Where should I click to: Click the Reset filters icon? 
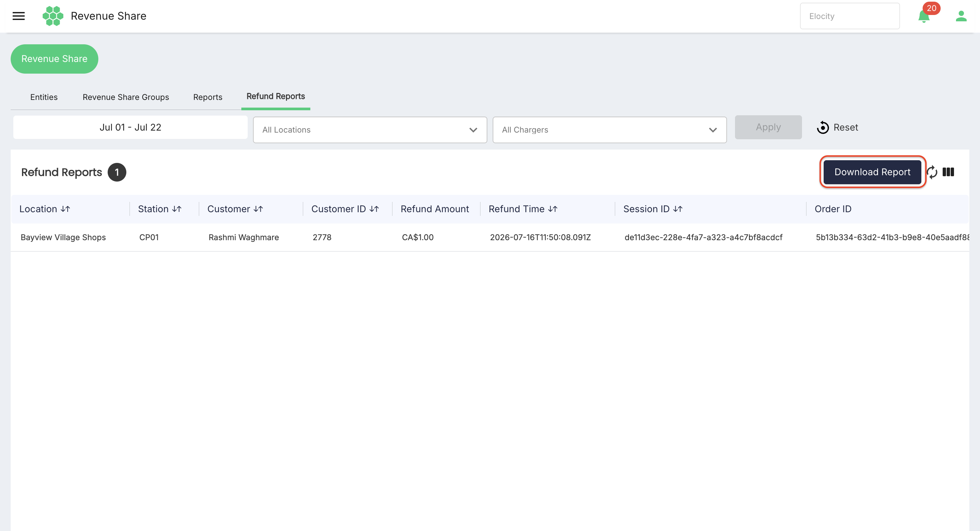pos(823,127)
